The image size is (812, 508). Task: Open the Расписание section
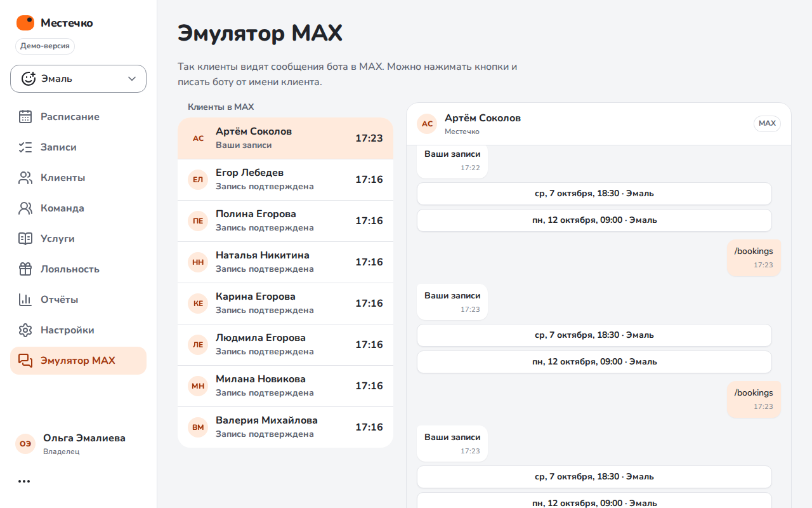click(x=78, y=117)
